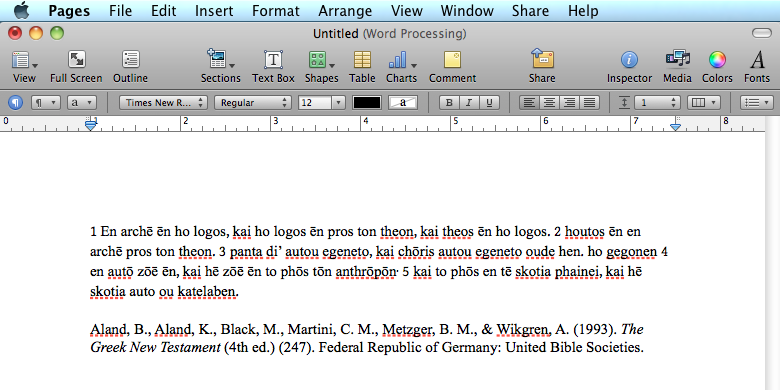The height and width of the screenshot is (390, 780).
Task: Click the word "houtos" in the first line
Action: pos(585,231)
